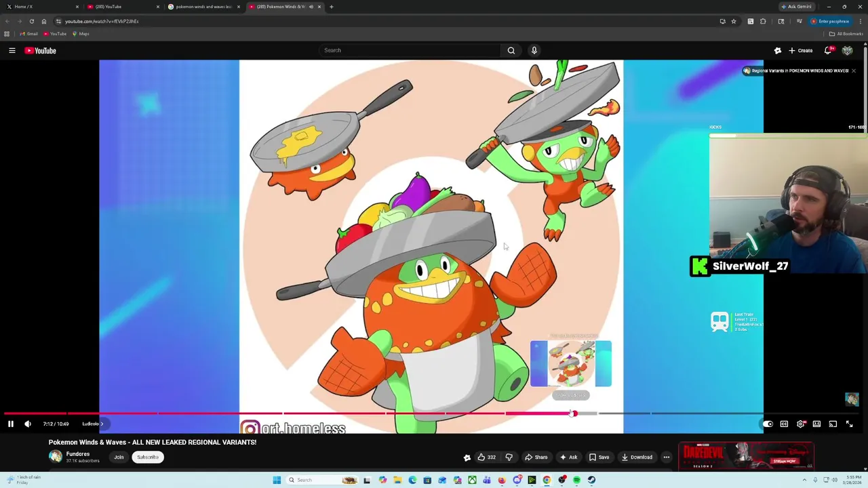Image resolution: width=868 pixels, height=488 pixels.
Task: Reload the page with the browser refresh button
Action: (x=31, y=21)
